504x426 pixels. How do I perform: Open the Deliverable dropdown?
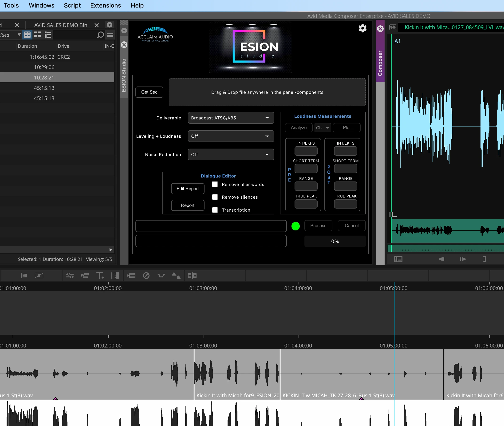click(x=231, y=118)
